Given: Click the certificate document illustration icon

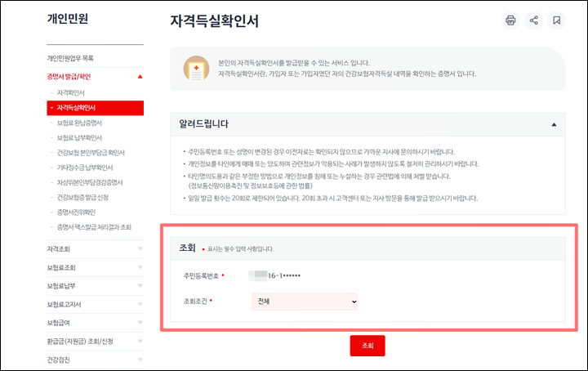Looking at the screenshot, I should [196, 69].
